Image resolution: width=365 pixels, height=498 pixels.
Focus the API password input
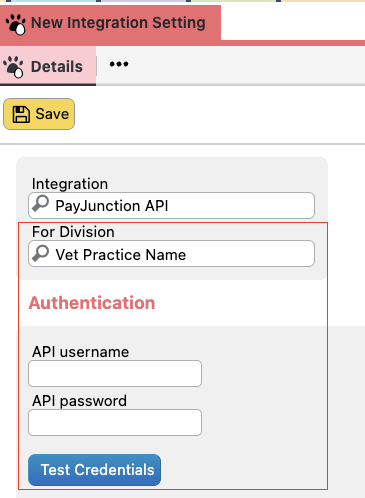[x=115, y=422]
